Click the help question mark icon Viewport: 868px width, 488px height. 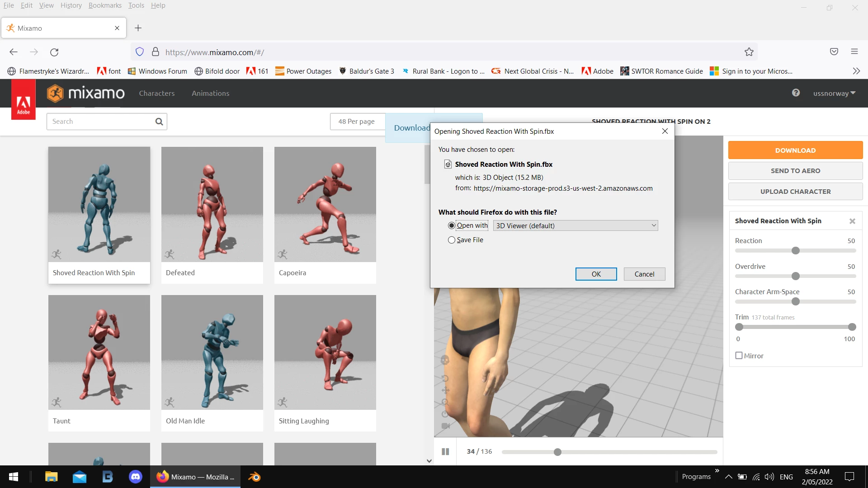(x=796, y=93)
